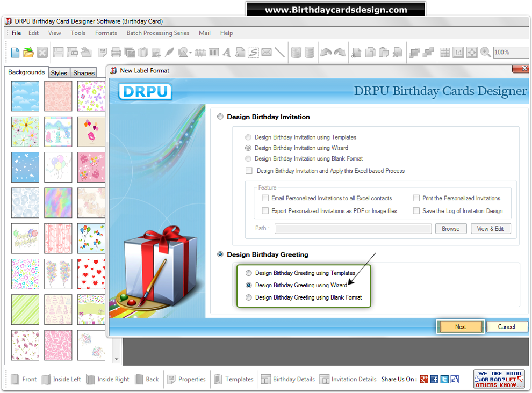
Task: Choose Design Birthday Greeting using Blank Format
Action: point(249,297)
